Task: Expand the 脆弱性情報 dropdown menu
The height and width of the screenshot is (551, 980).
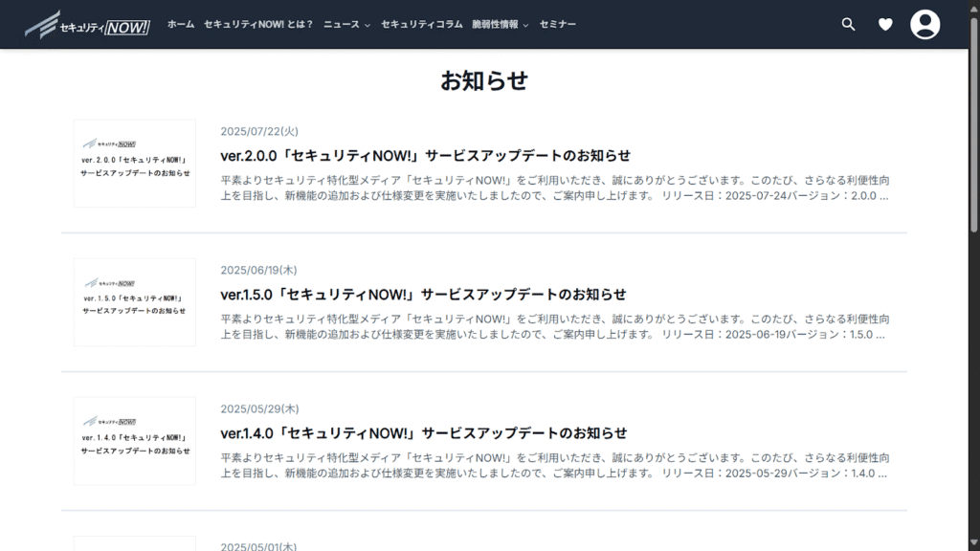Action: click(x=501, y=24)
